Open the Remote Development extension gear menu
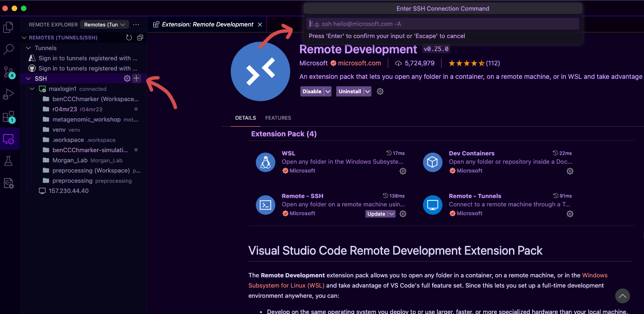This screenshot has width=644, height=314. pyautogui.click(x=380, y=91)
